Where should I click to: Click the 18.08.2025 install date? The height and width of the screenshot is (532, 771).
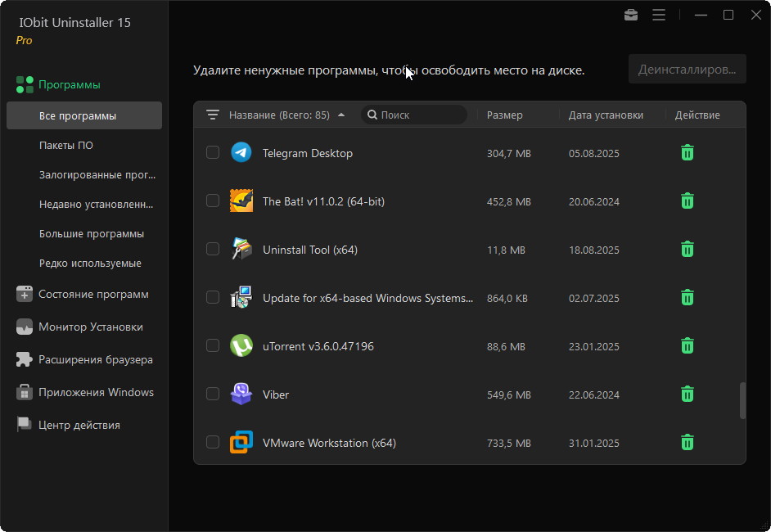594,250
